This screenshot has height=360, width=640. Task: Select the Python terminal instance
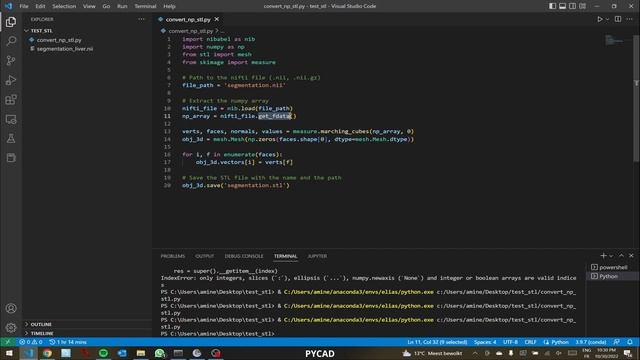609,276
